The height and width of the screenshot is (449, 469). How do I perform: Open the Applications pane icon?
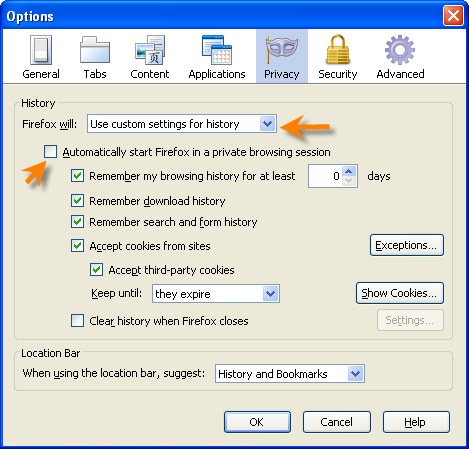[x=217, y=50]
